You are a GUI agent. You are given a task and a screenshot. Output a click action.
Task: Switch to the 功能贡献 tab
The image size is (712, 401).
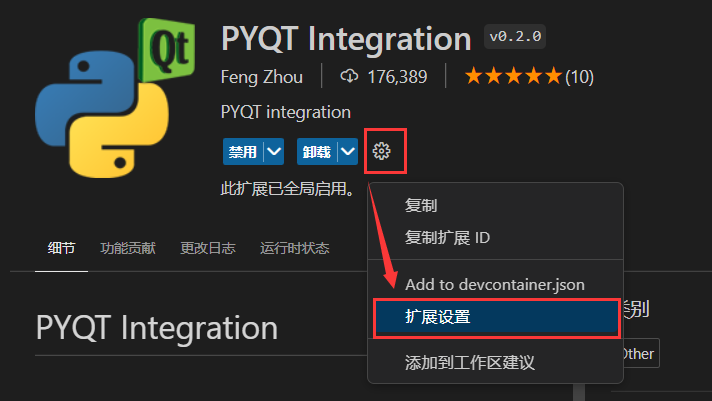128,248
